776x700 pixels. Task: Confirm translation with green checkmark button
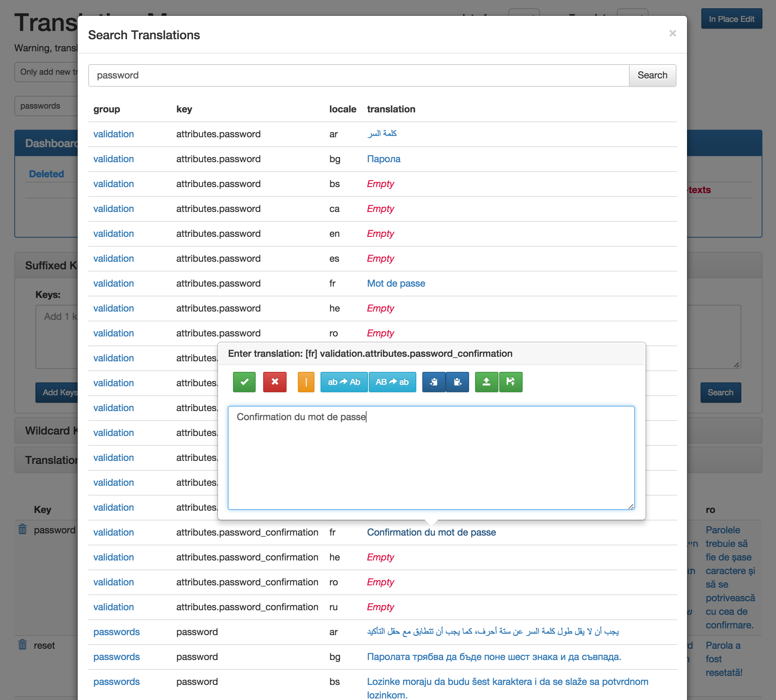244,382
